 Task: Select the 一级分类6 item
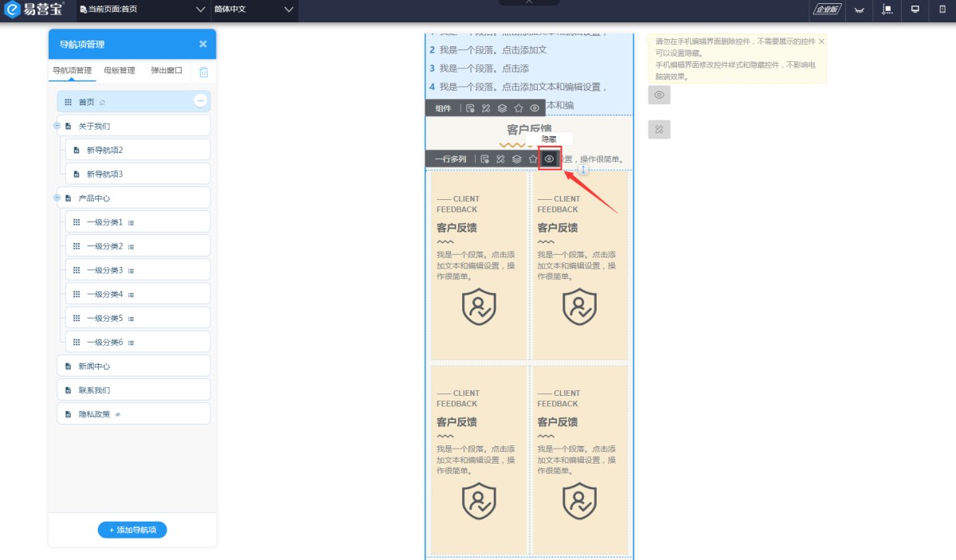point(138,342)
